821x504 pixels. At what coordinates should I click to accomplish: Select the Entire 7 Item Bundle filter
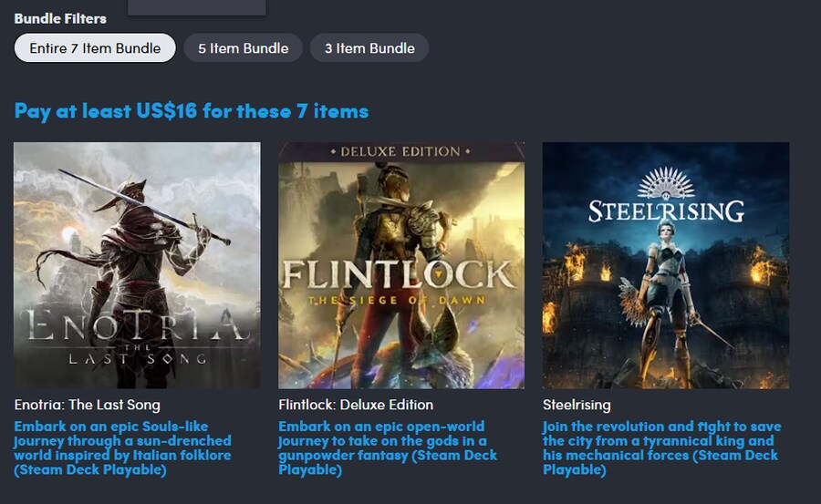tap(95, 48)
